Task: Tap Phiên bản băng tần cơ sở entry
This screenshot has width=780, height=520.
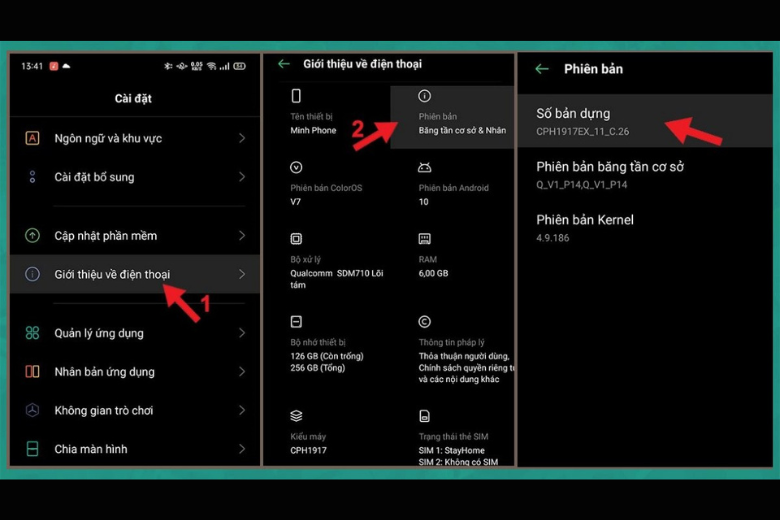Action: tap(610, 174)
